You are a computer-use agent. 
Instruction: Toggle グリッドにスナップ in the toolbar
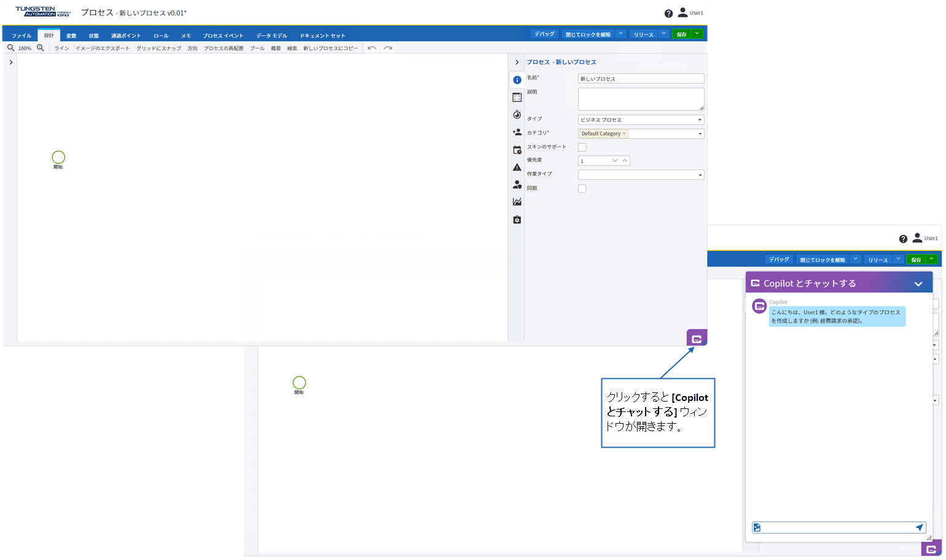[x=158, y=49]
